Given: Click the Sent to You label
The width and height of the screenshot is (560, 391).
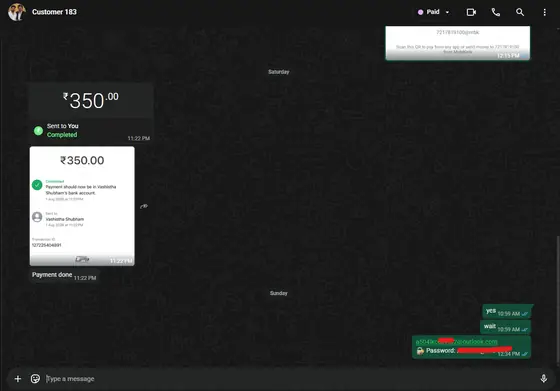Looking at the screenshot, I should [62, 126].
